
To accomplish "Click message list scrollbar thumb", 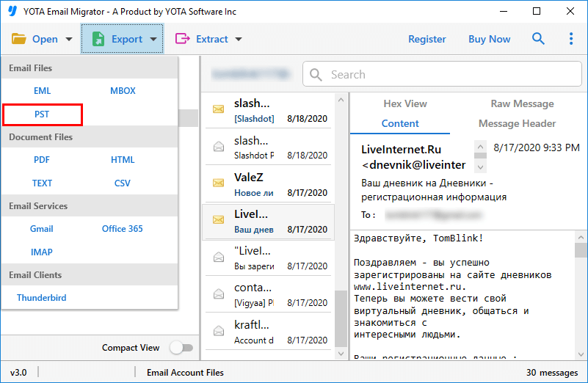I will tap(341, 318).
